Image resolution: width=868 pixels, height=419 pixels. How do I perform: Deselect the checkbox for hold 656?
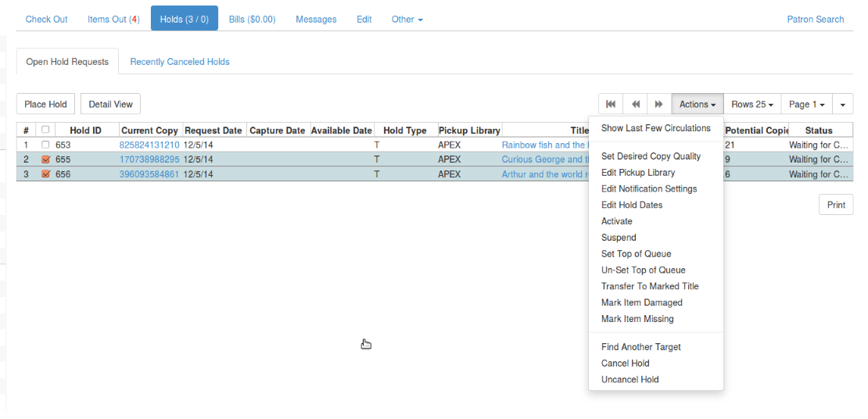45,174
